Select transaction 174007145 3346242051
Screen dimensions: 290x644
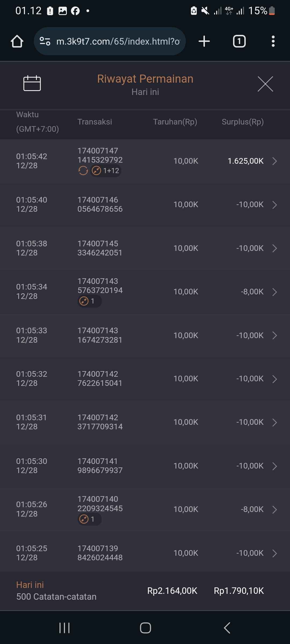(x=100, y=248)
